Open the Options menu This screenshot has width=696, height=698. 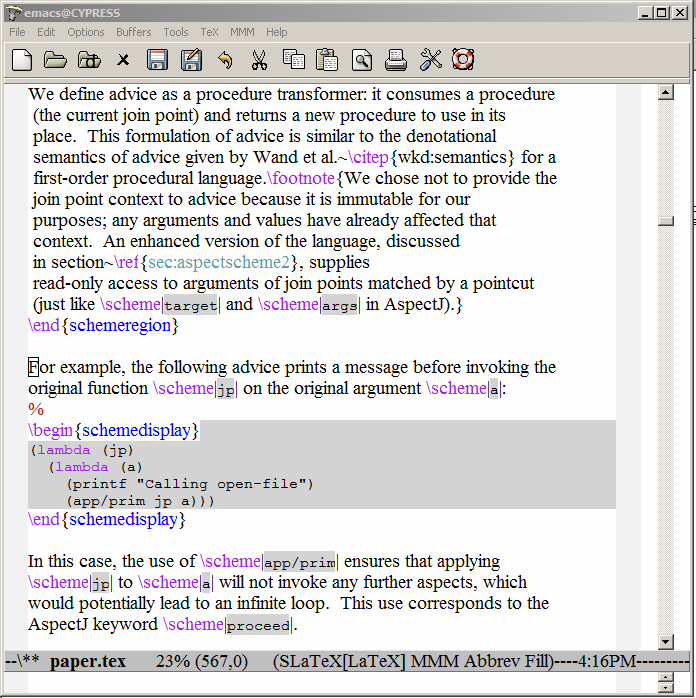coord(86,32)
